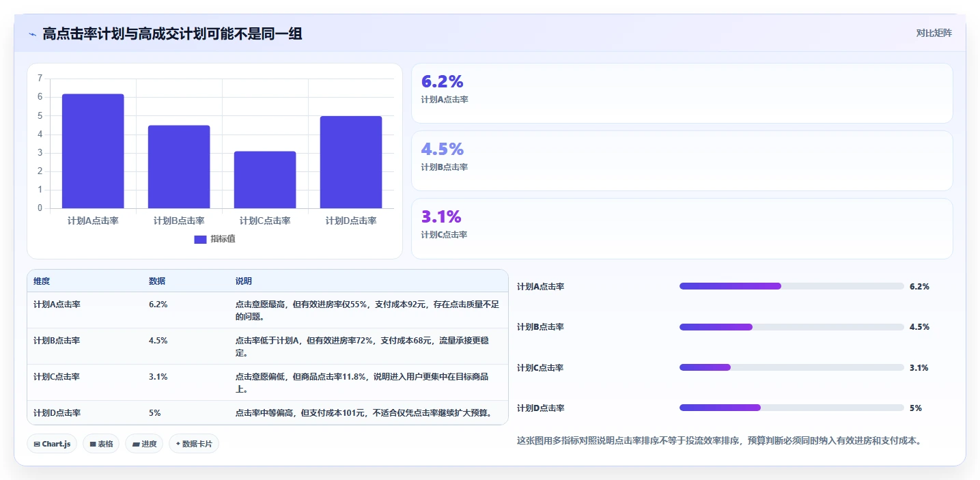Viewport: 980px width, 480px height.
Task: Click the 数据卡片 tag chip
Action: coord(194,444)
